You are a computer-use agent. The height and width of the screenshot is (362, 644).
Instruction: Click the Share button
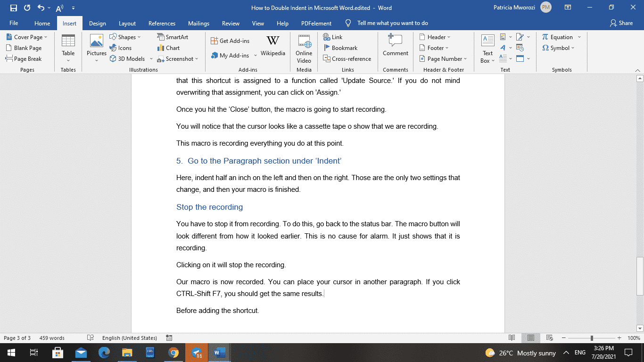click(x=621, y=23)
